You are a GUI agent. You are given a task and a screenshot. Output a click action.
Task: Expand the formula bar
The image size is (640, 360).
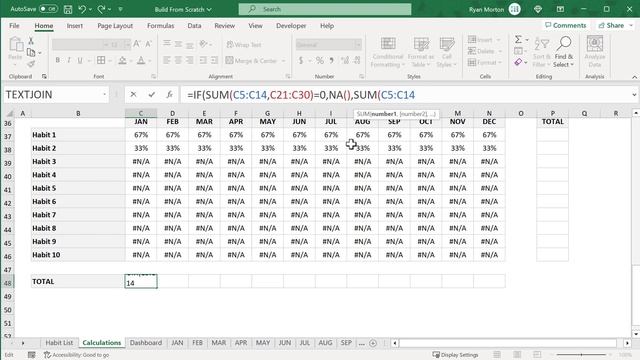[x=634, y=95]
